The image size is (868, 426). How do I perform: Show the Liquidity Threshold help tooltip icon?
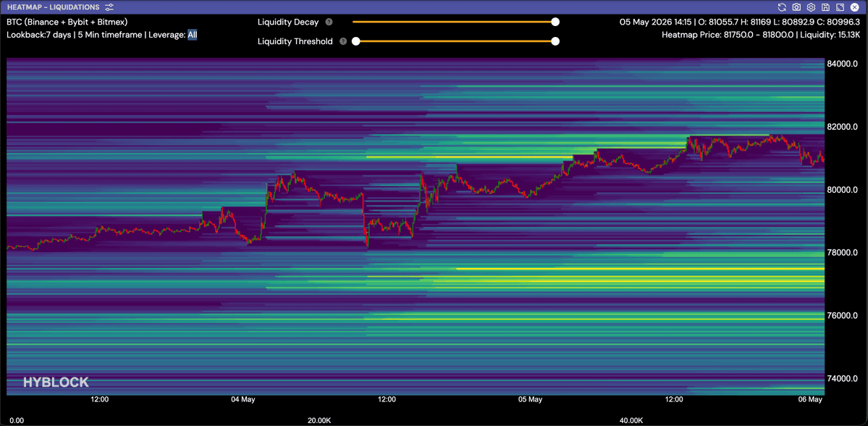pos(343,41)
